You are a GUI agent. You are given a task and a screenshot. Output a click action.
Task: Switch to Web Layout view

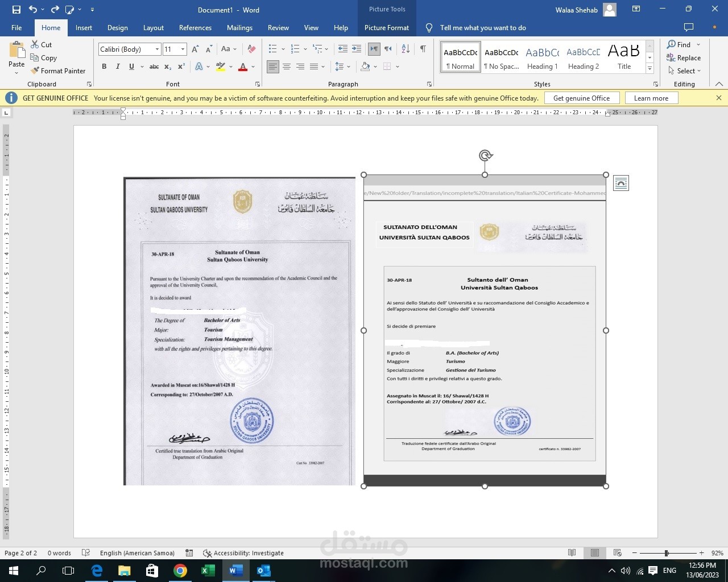[x=618, y=553]
